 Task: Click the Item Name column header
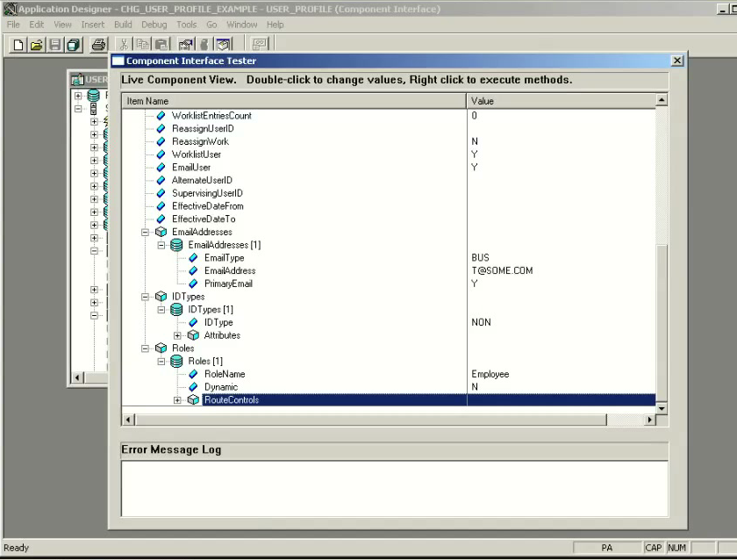point(294,101)
